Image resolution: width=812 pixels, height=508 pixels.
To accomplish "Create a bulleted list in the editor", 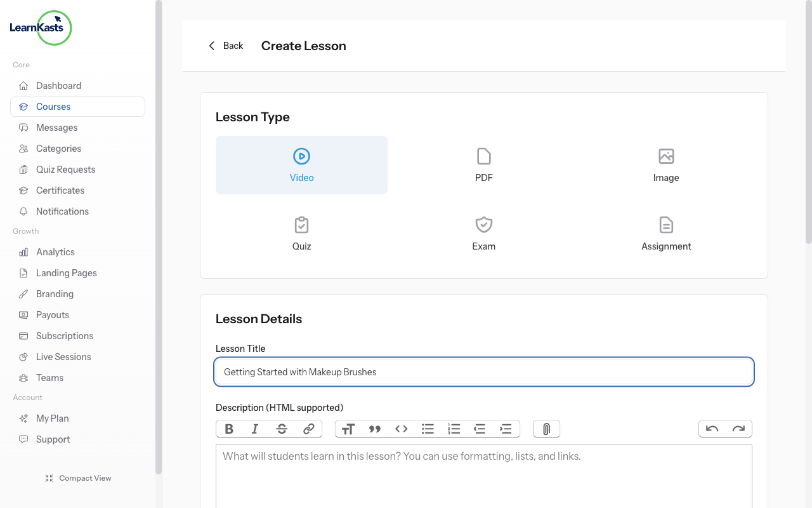I will click(x=428, y=429).
